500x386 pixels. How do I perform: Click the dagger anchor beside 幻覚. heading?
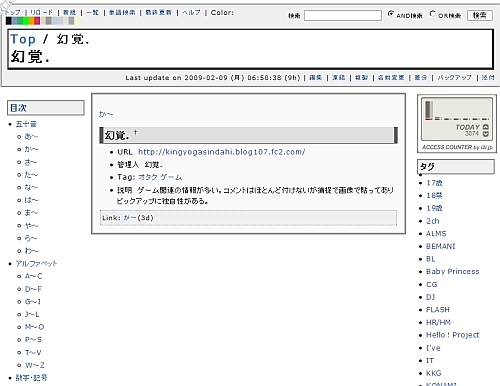click(135, 132)
